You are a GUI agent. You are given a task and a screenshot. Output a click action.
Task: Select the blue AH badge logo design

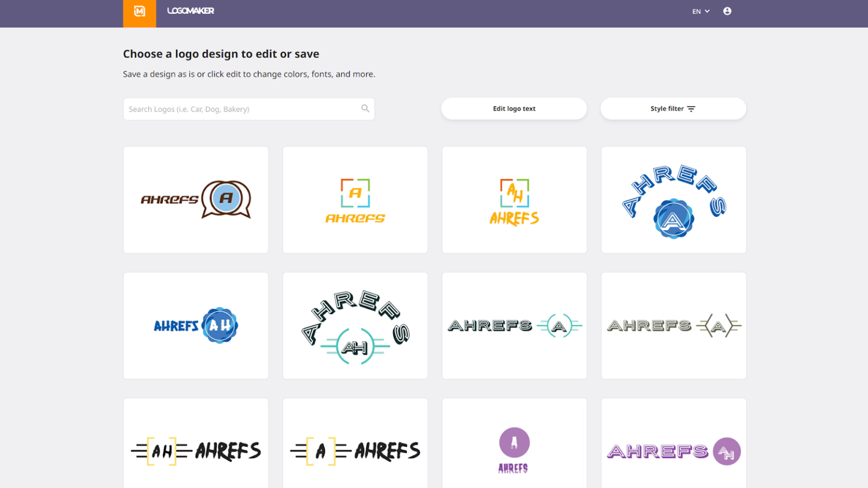[196, 325]
